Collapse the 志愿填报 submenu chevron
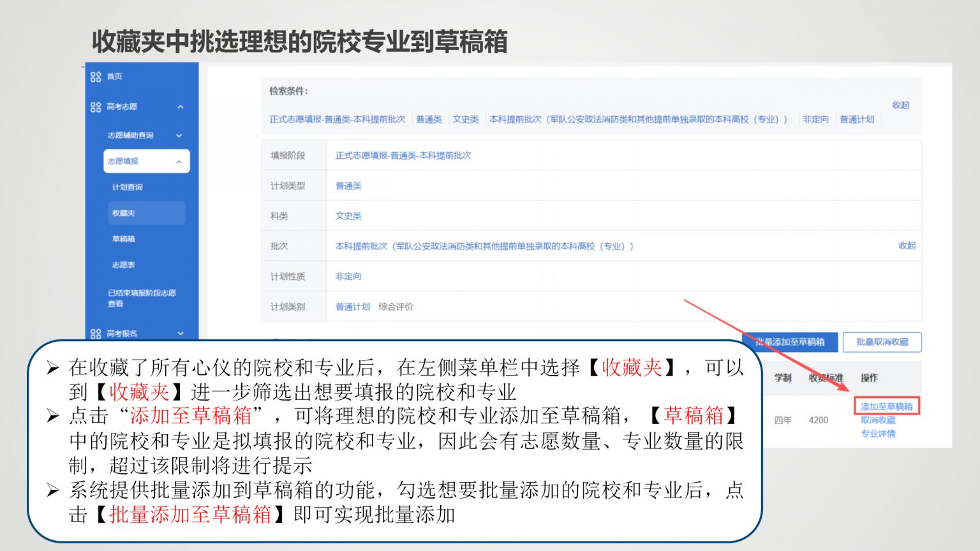 tap(179, 162)
